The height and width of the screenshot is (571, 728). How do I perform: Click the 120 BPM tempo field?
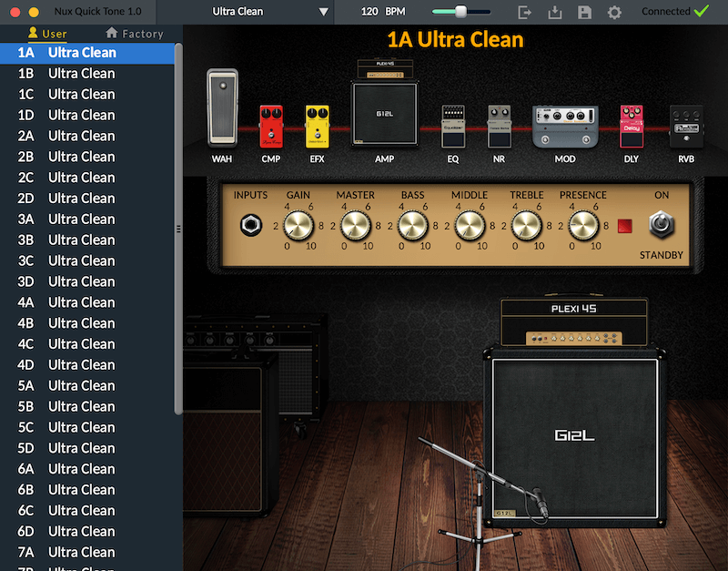[x=382, y=12]
